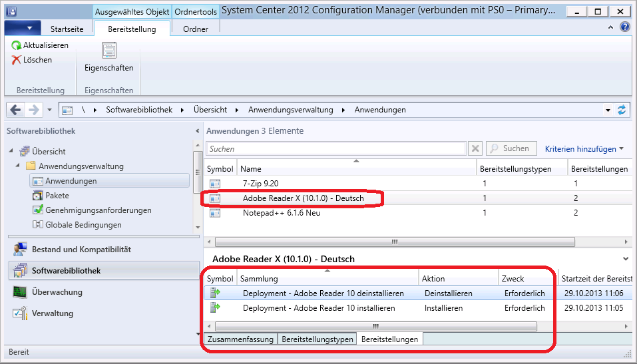This screenshot has height=364, width=637.
Task: Open Eigenschaften properties icon in ribbon
Action: point(109,51)
